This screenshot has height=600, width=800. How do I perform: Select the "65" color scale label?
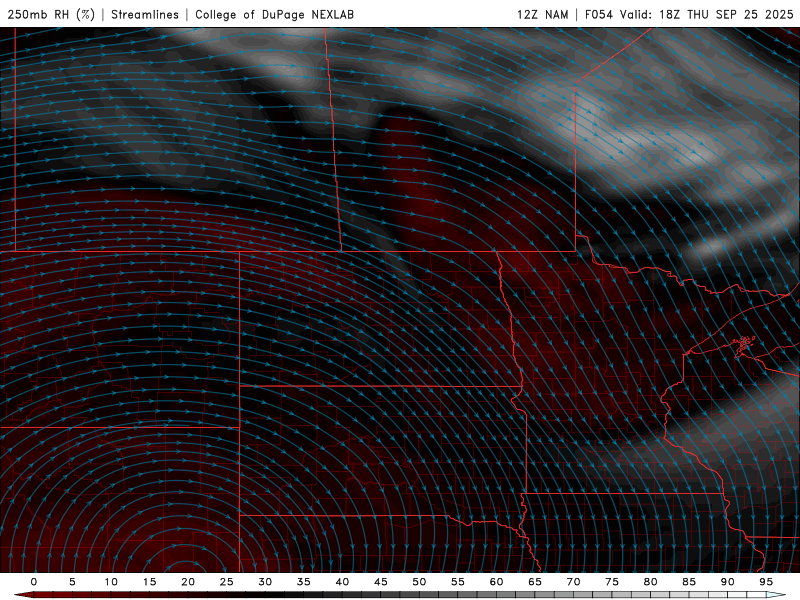tap(535, 582)
